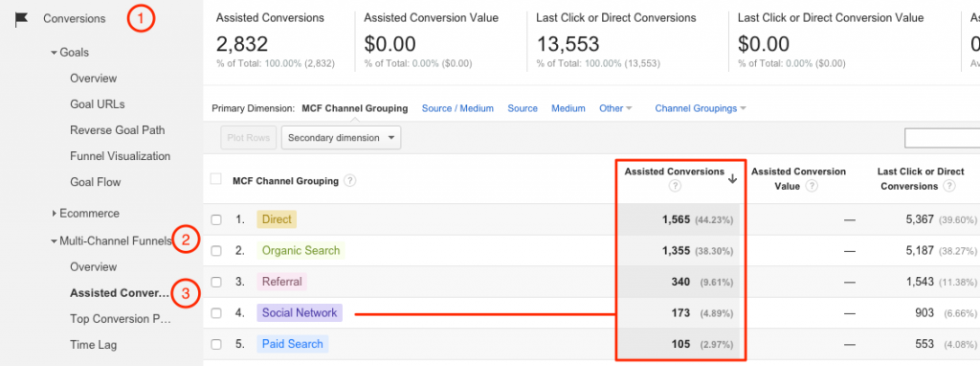Image resolution: width=980 pixels, height=366 pixels.
Task: Open Reverse Goal Path report
Action: click(118, 130)
